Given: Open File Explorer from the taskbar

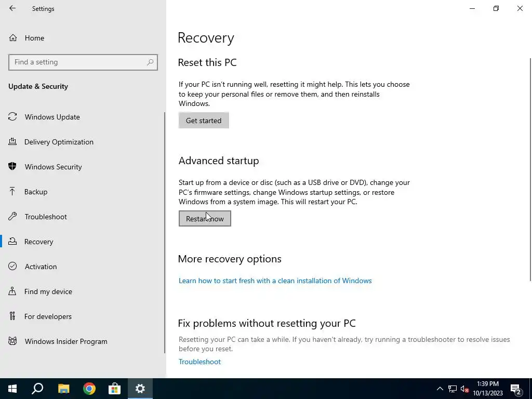Looking at the screenshot, I should [x=63, y=389].
